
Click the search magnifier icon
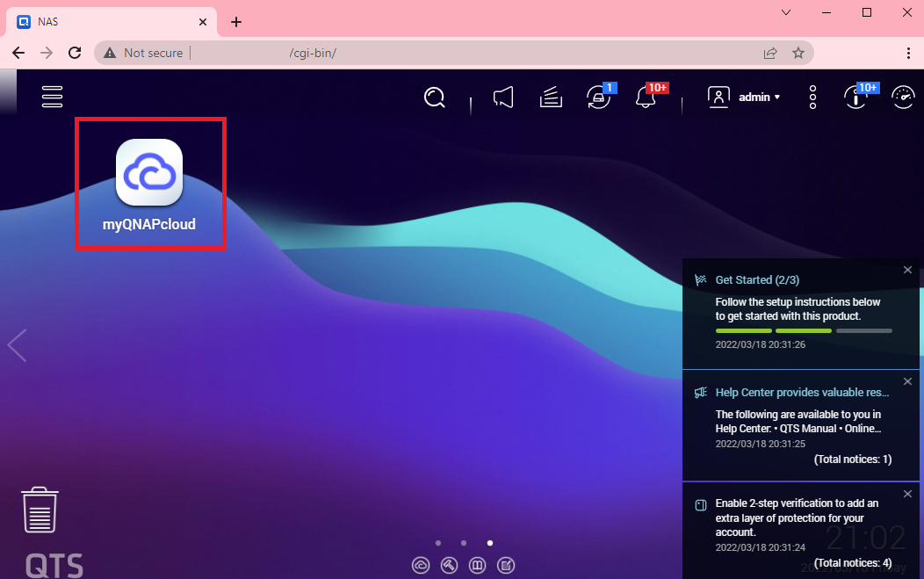point(435,98)
